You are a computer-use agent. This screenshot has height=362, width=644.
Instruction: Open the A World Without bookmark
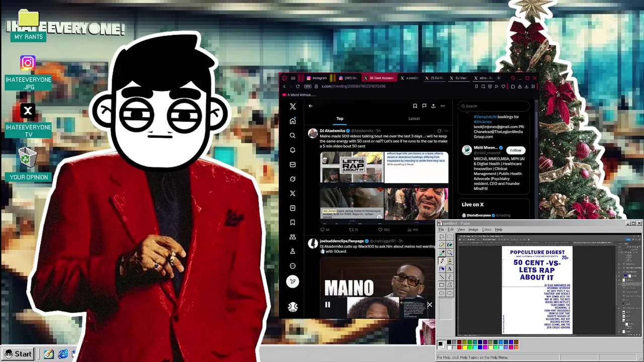(x=299, y=95)
